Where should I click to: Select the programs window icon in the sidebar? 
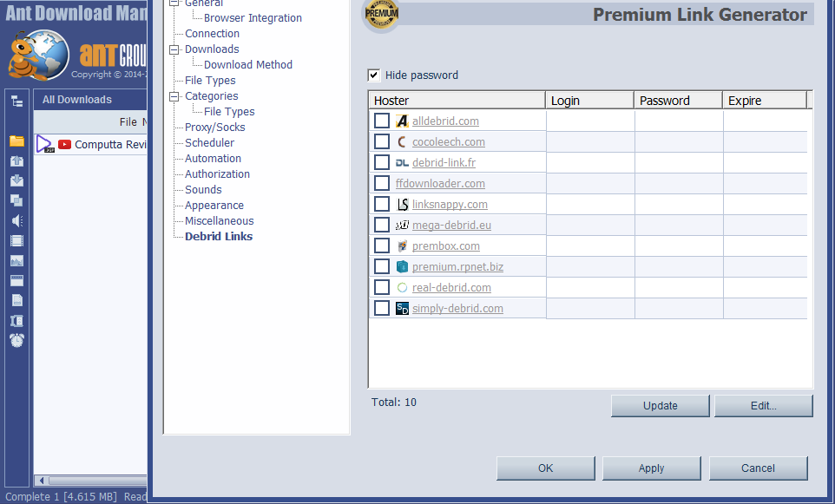coord(17,280)
